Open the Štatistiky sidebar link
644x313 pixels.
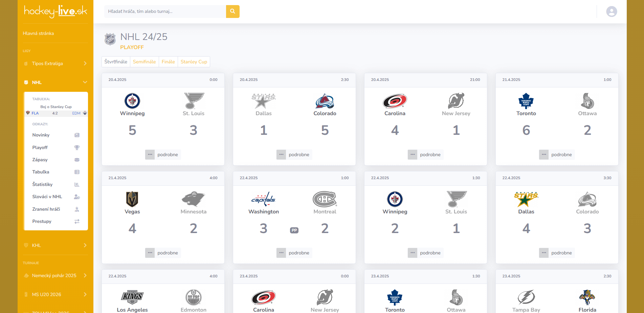[x=42, y=184]
